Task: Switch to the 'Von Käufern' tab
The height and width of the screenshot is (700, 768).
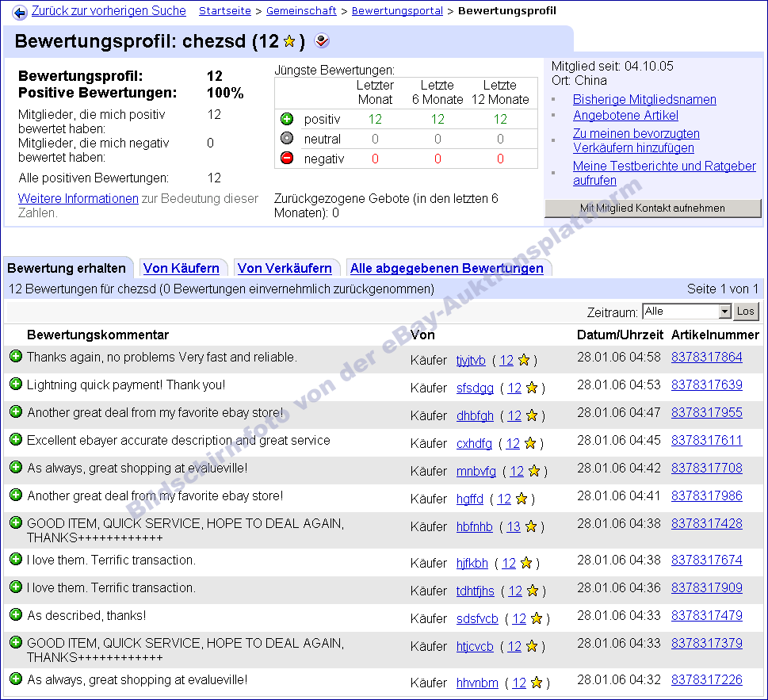Action: (181, 268)
